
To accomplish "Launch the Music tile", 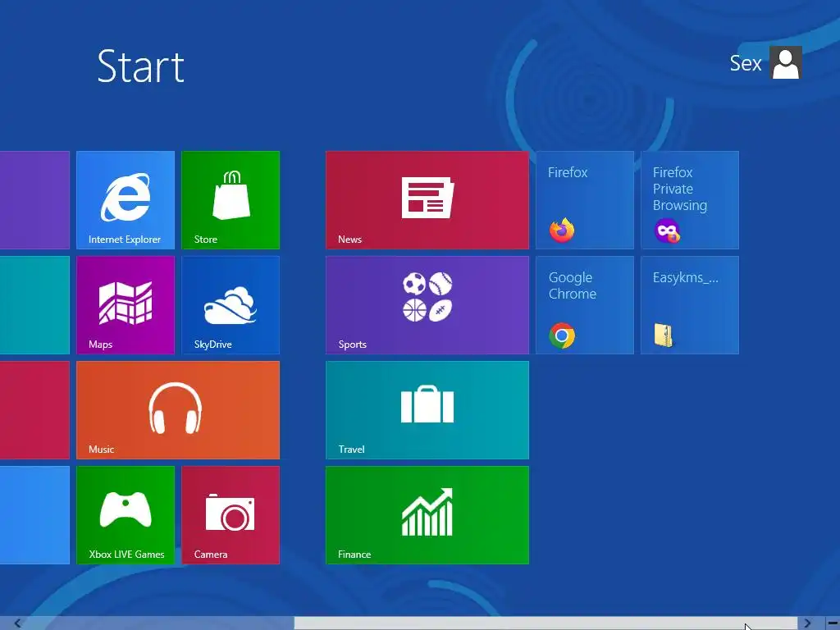I will pos(178,410).
